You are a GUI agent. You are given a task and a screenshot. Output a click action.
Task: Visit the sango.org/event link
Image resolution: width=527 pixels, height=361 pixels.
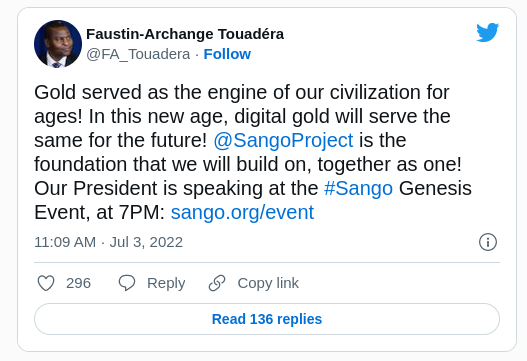coord(242,212)
